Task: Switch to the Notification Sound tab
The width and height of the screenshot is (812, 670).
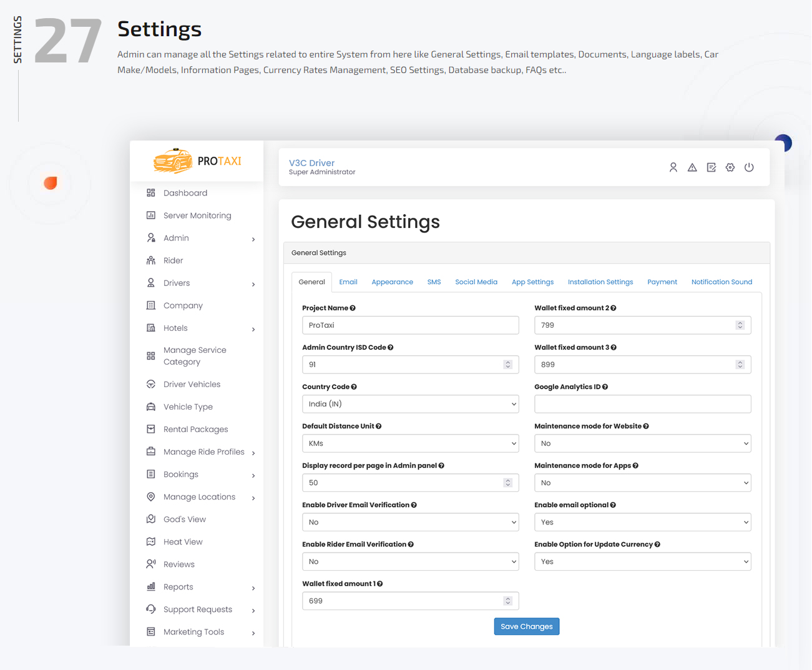Action: tap(722, 282)
